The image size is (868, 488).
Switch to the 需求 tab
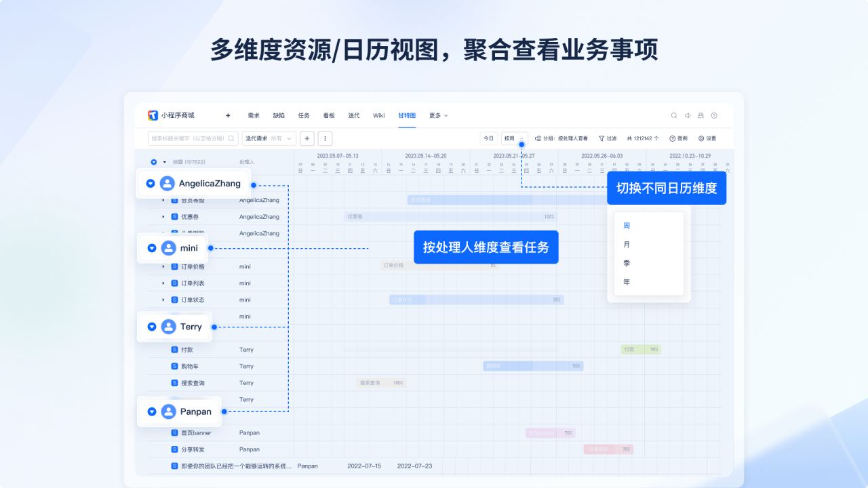click(254, 115)
